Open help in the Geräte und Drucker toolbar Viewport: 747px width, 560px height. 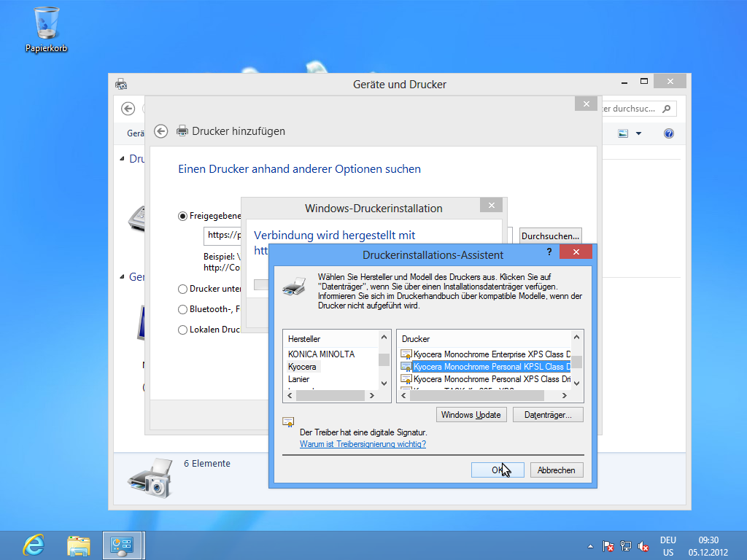point(669,134)
